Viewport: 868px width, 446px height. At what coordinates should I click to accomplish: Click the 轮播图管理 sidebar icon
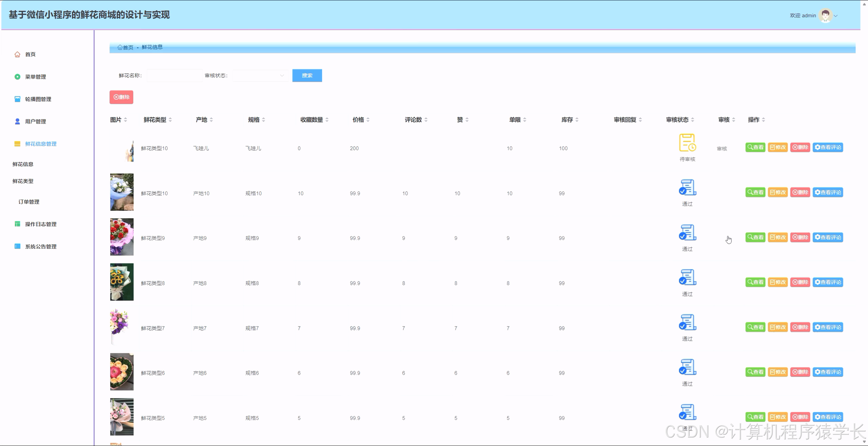point(17,99)
